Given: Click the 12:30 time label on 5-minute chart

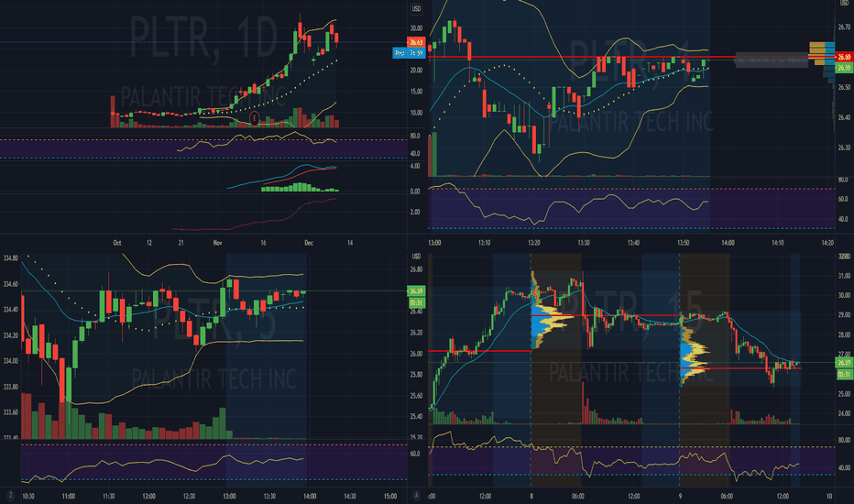Looking at the screenshot, I should [189, 496].
